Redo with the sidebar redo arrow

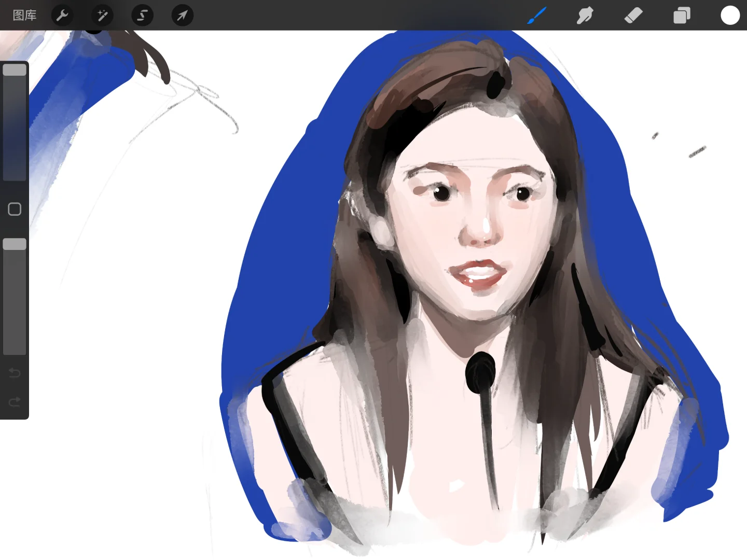click(x=15, y=402)
